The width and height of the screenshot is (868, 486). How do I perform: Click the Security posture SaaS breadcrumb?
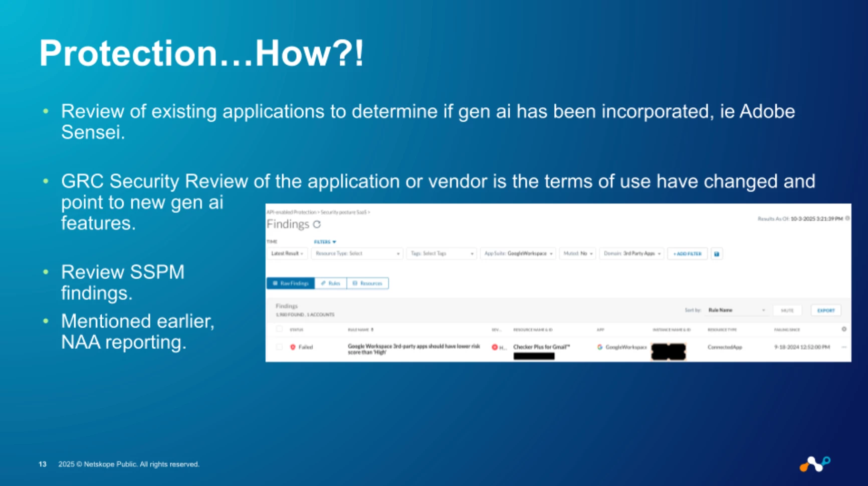(x=343, y=212)
